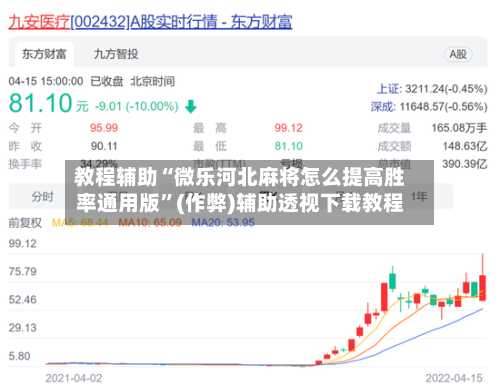
Task: Select the 东方财富 tab
Action: 44,54
